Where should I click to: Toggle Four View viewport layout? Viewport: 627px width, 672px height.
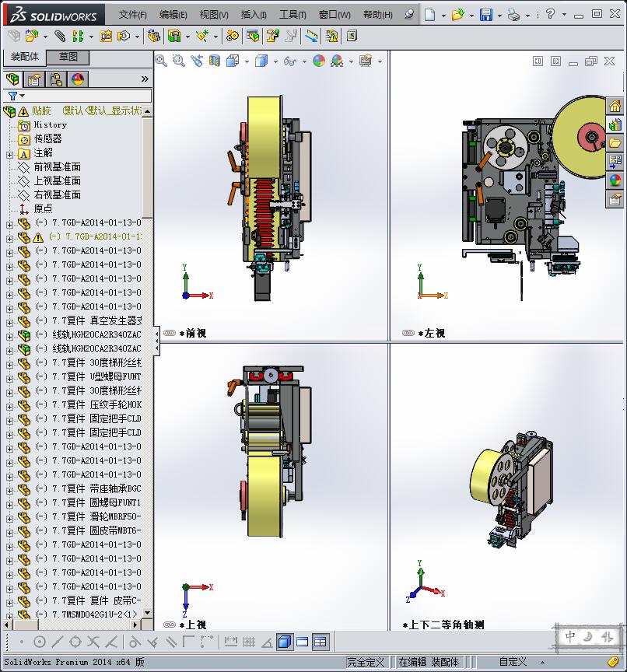pyautogui.click(x=321, y=642)
